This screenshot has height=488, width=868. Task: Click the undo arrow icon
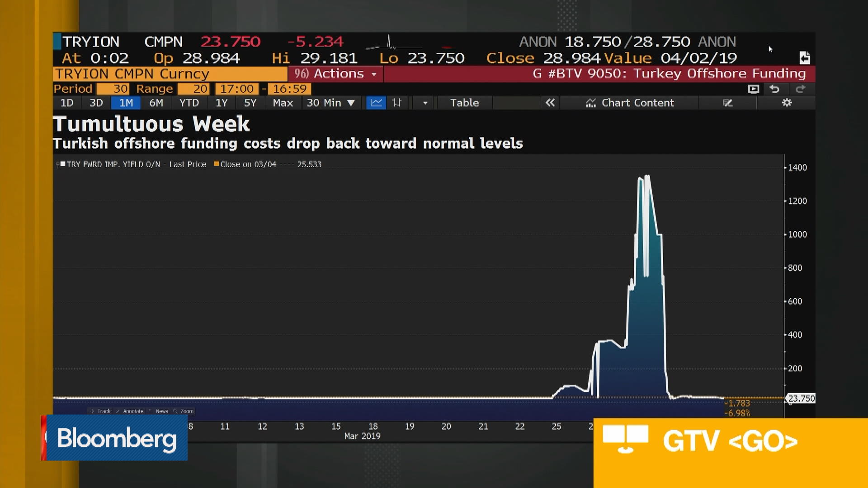click(774, 89)
